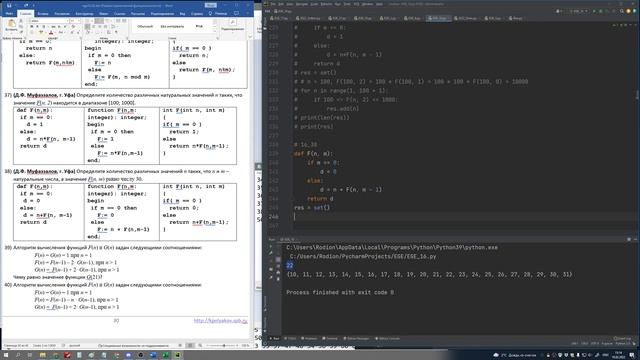
Task: Switch to the Конструктор ribbon tab
Action: [x=84, y=13]
